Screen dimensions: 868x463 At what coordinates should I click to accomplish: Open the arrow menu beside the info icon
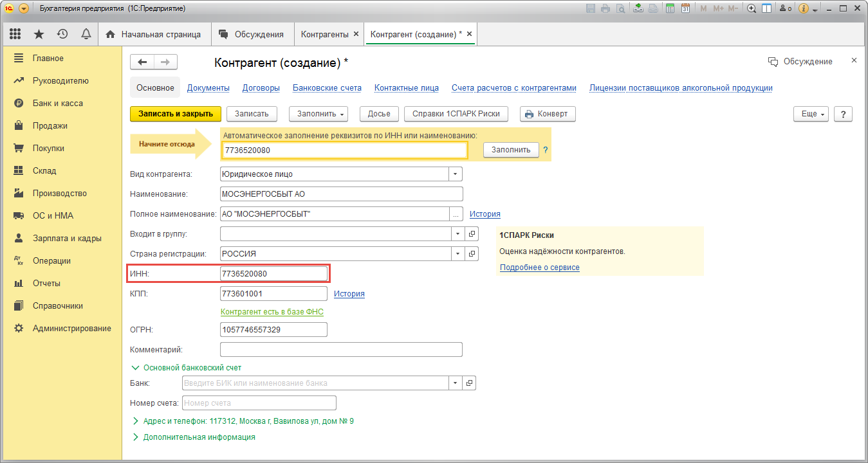pos(815,10)
